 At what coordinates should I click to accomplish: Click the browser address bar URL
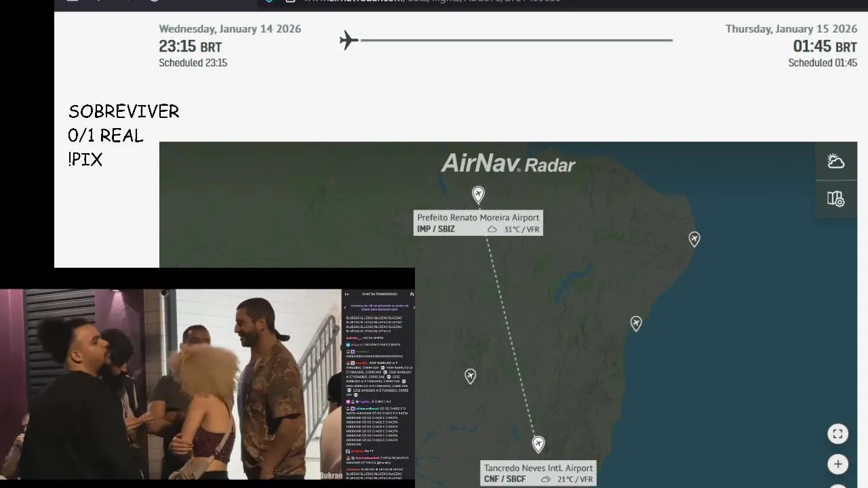434,1
